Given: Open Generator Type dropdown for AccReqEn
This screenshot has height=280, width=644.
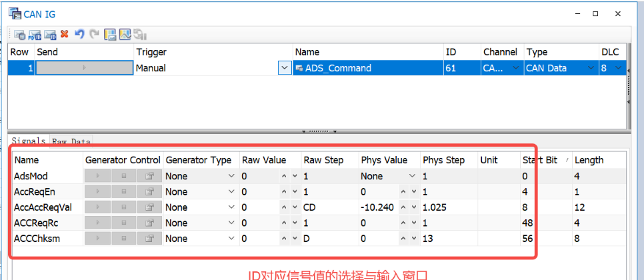Looking at the screenshot, I should click(231, 192).
